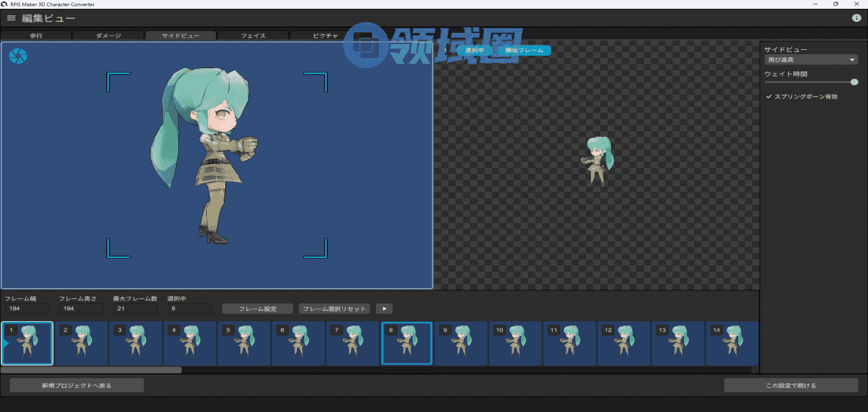The height and width of the screenshot is (412, 868).
Task: Click この設定で続ける to continue
Action: 790,385
